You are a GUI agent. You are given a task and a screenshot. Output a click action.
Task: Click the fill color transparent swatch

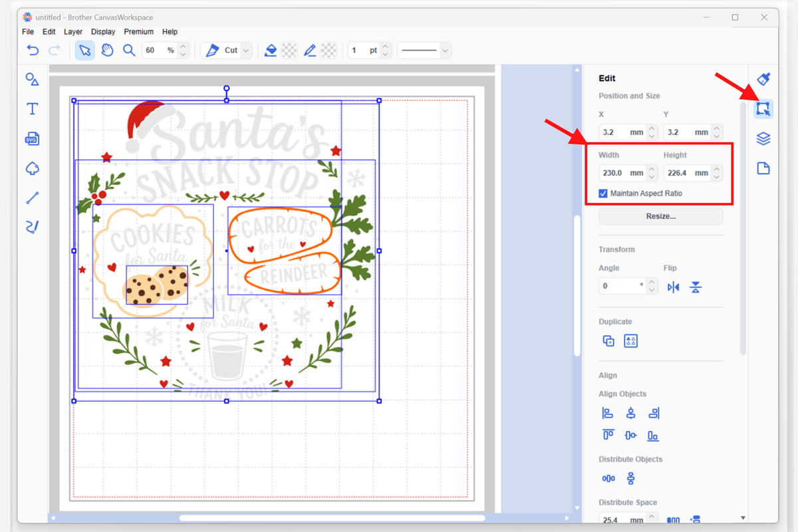pos(289,50)
